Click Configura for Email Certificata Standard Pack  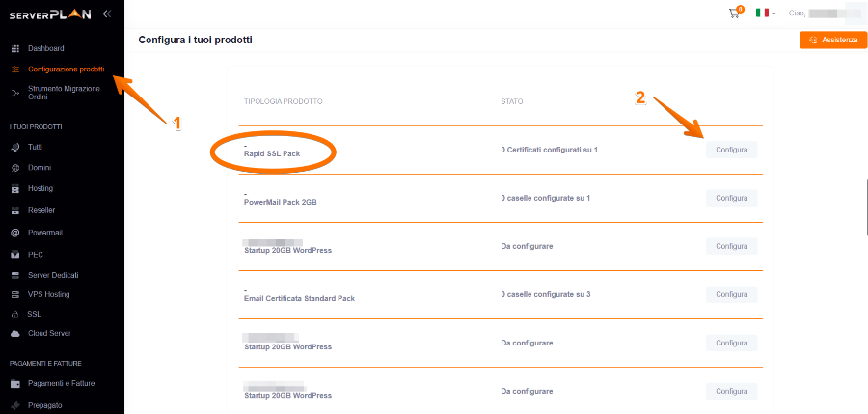coord(731,294)
